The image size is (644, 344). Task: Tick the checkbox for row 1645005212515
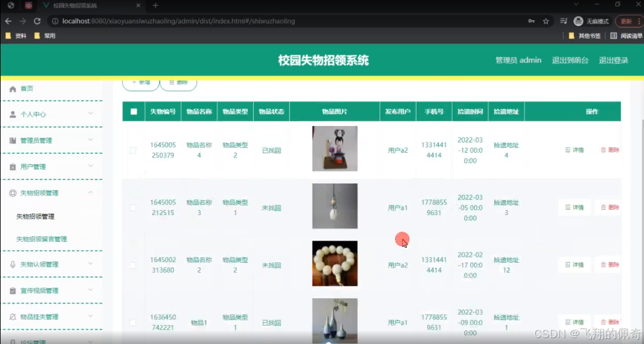point(132,208)
